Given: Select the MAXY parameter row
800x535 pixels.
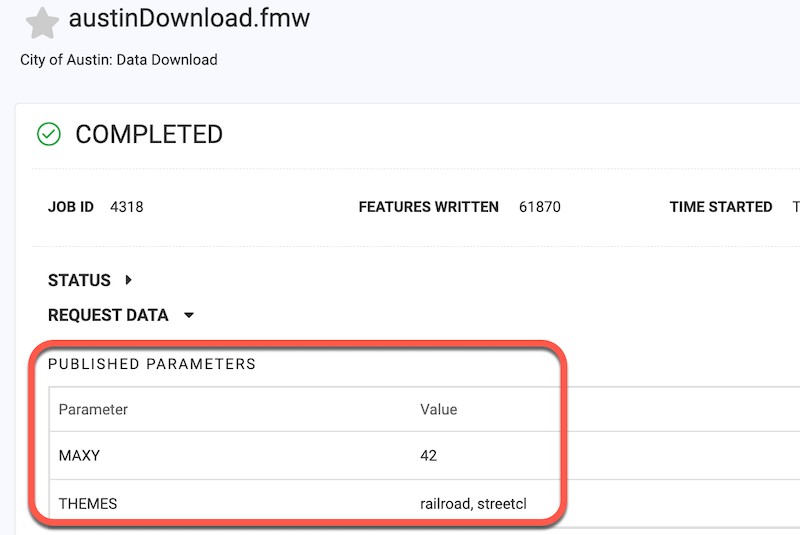Looking at the screenshot, I should 424,455.
